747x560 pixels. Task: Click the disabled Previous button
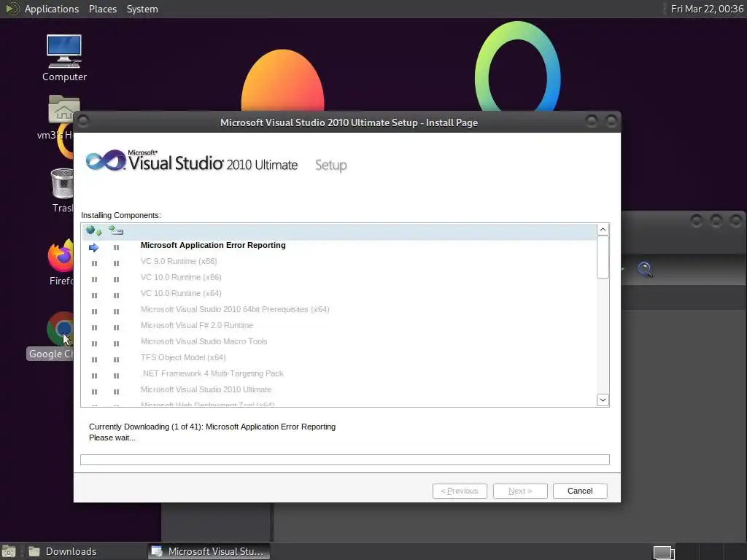click(460, 491)
